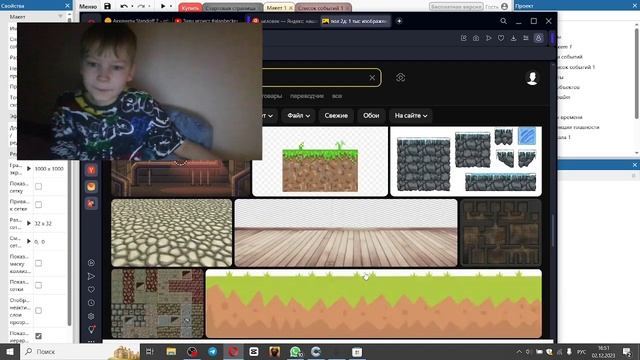Viewport: 640px width, 360px height.
Task: Open the На сайте filter dropdown
Action: point(411,116)
